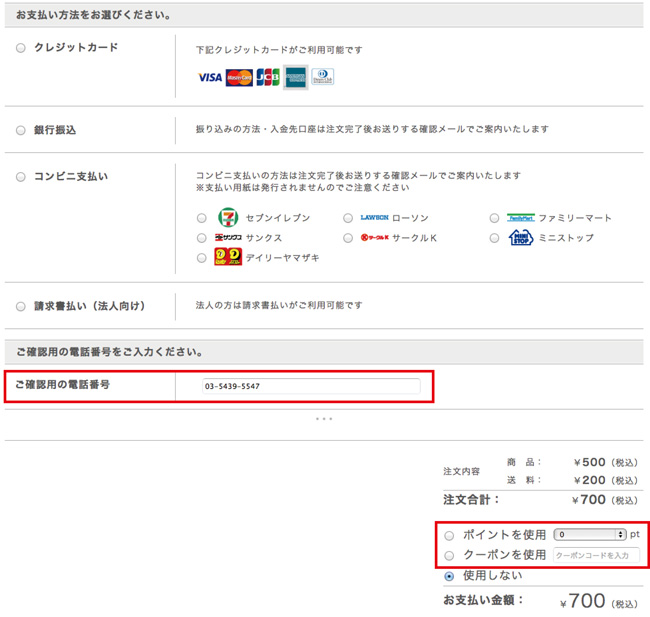Click the VISA card logo
The height and width of the screenshot is (617, 650).
coord(210,77)
